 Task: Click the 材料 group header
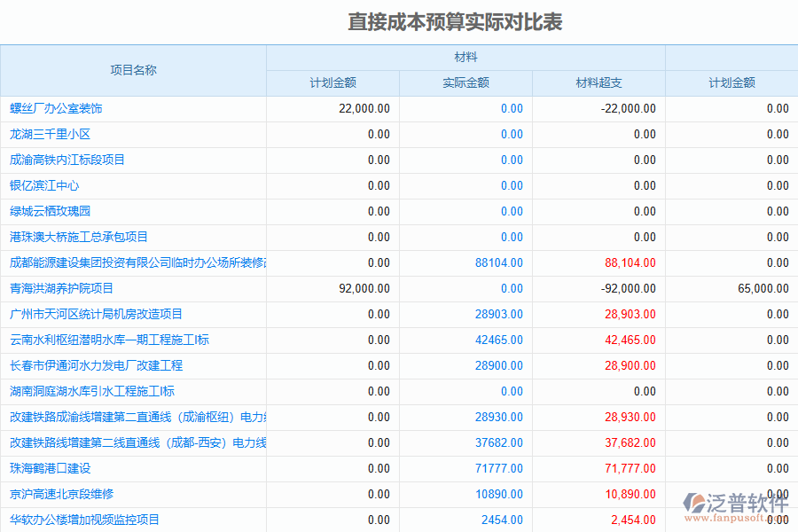click(465, 57)
